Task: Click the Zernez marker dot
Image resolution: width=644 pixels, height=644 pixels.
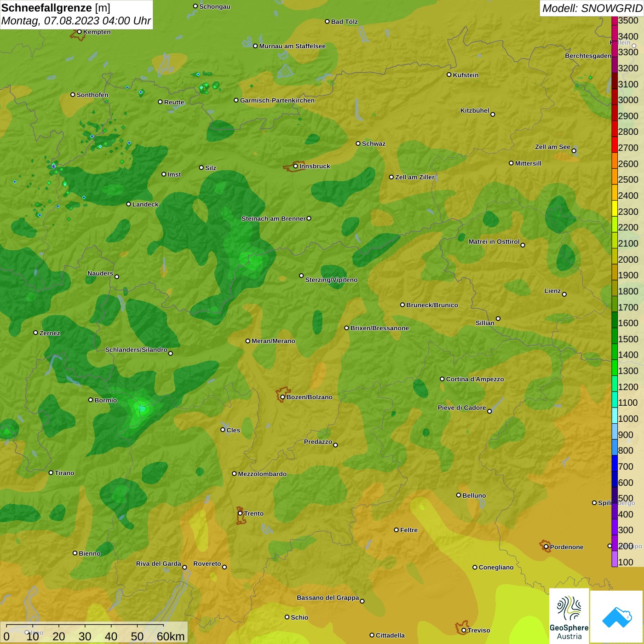Action: pos(35,333)
